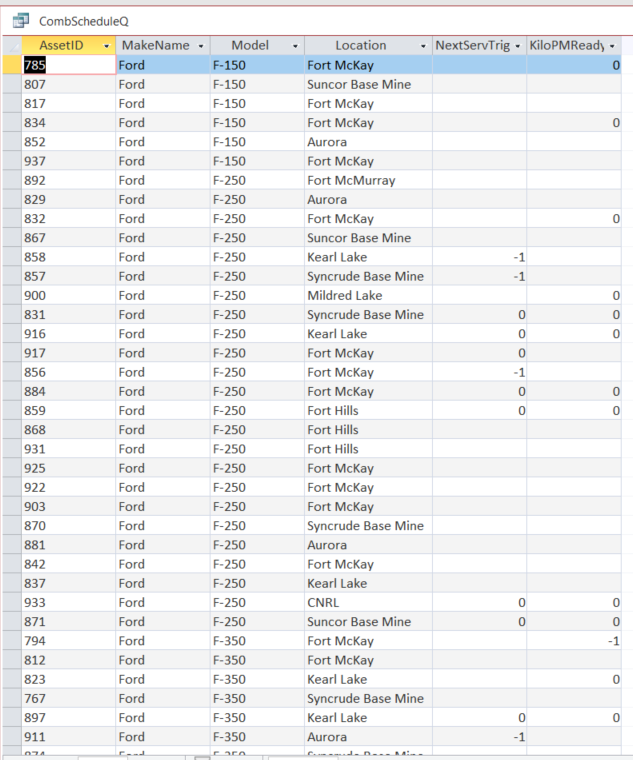Screen dimensions: 633x760
Task: Open the NextServTrig column dropdown arrow
Action: click(x=518, y=46)
